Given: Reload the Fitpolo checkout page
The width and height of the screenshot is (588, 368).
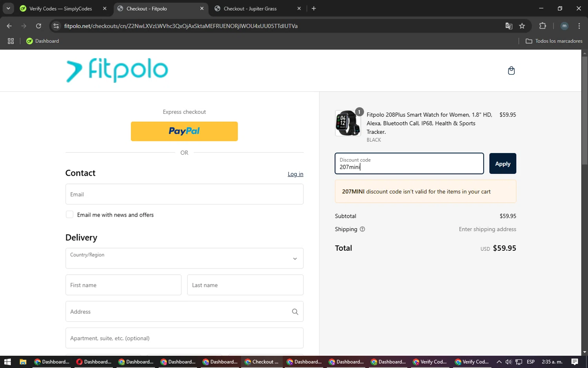Looking at the screenshot, I should [38, 26].
